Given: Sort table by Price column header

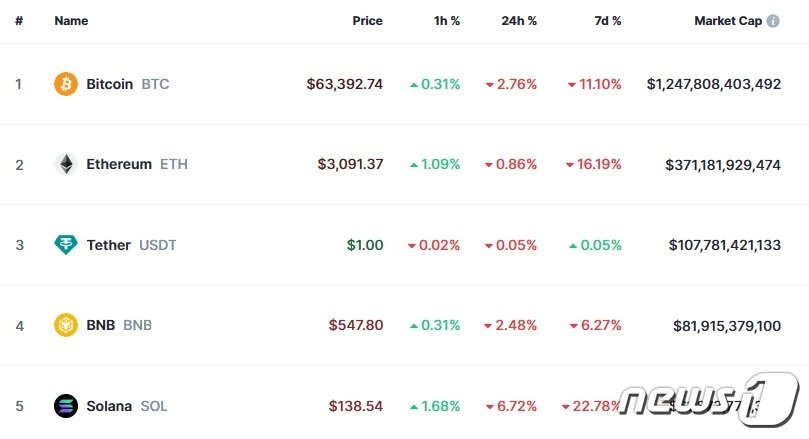Looking at the screenshot, I should pyautogui.click(x=367, y=21).
